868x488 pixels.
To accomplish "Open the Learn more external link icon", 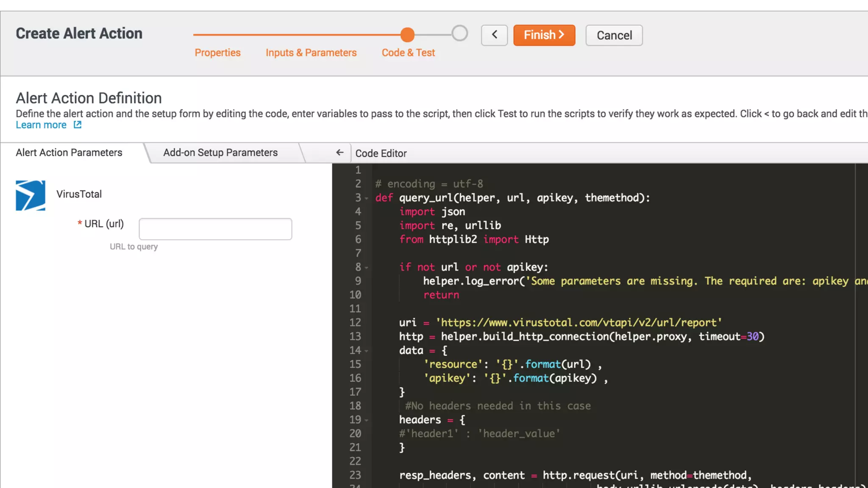I will (78, 125).
